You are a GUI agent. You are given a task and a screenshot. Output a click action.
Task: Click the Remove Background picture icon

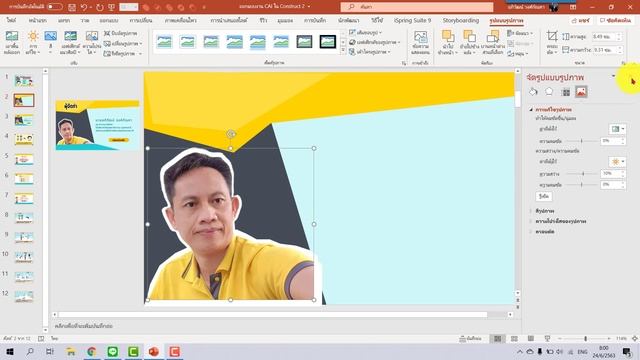tap(11, 37)
